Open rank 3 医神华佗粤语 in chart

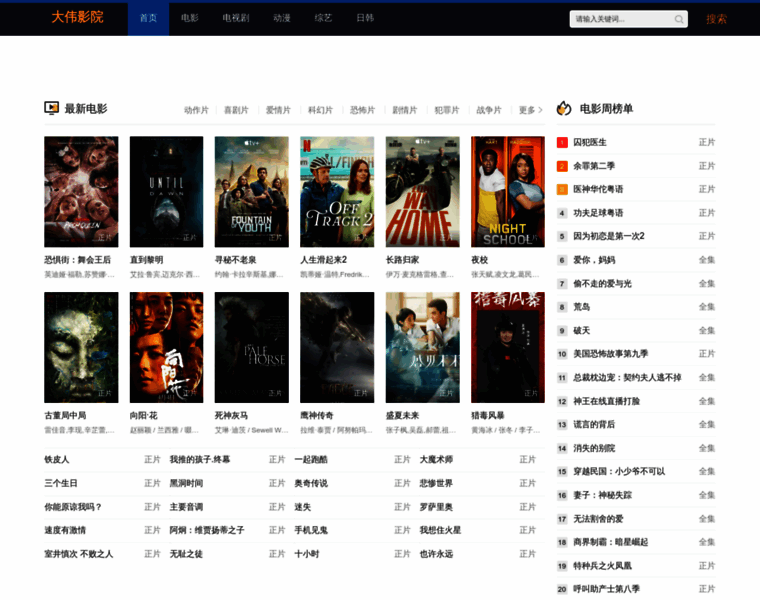598,189
